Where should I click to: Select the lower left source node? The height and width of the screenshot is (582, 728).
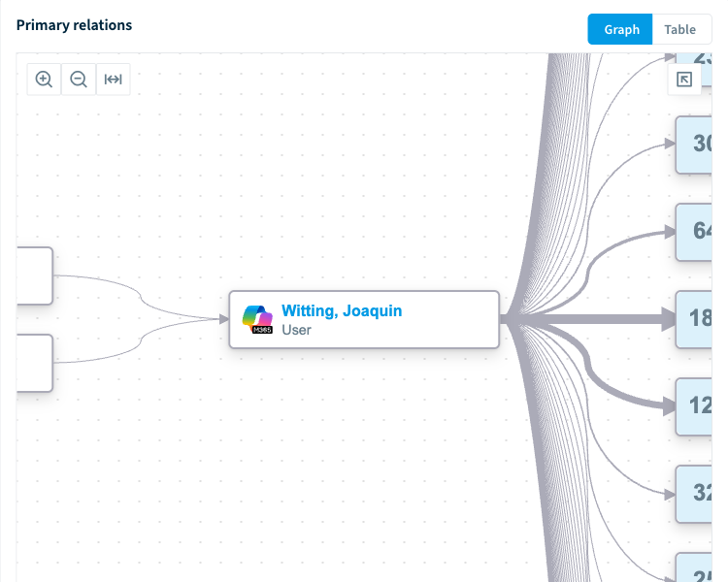click(35, 364)
